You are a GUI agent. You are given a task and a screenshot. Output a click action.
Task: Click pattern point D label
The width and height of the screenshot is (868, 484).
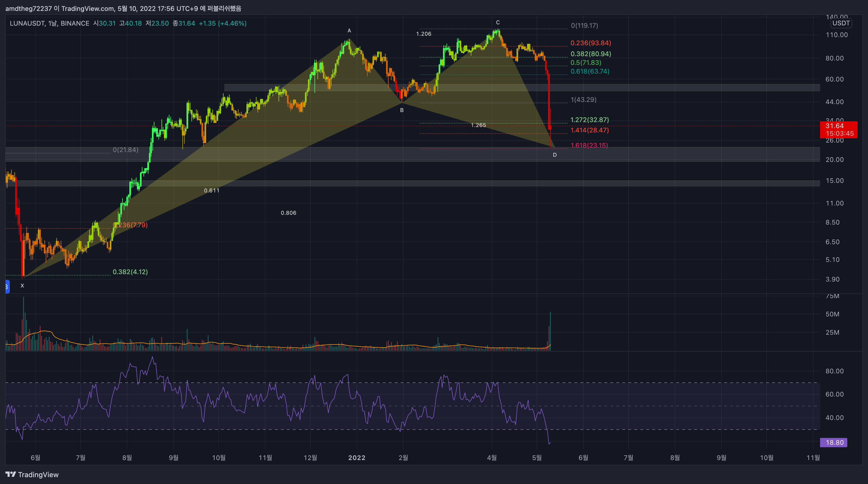click(x=555, y=155)
